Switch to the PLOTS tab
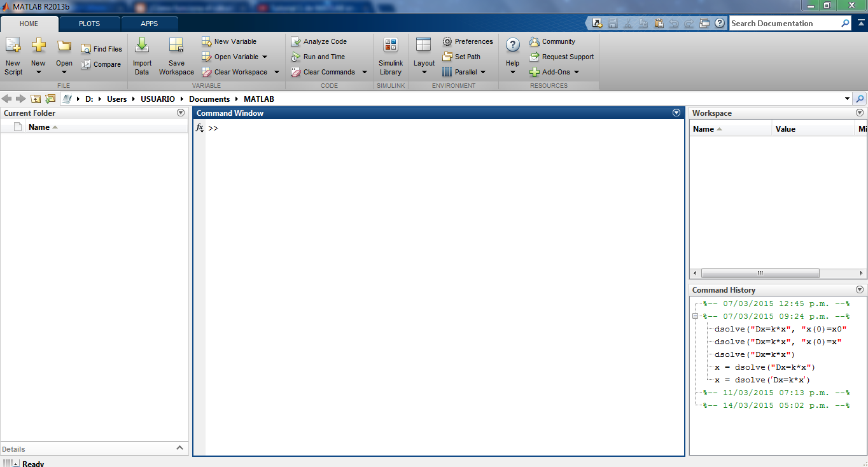Image resolution: width=868 pixels, height=467 pixels. pyautogui.click(x=89, y=24)
